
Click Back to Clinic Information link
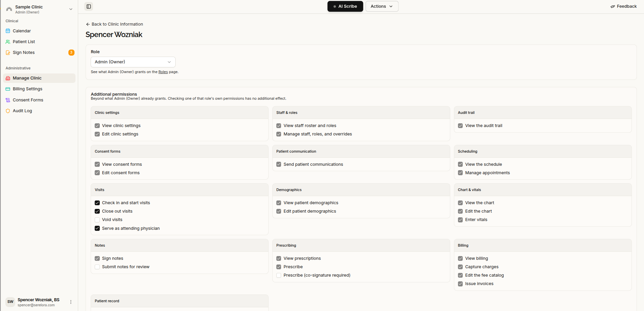tap(115, 24)
